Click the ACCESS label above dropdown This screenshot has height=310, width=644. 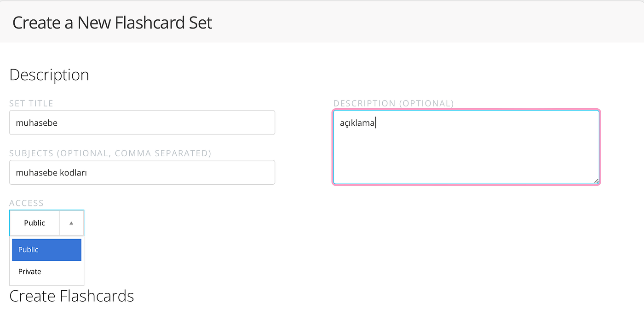tap(27, 203)
